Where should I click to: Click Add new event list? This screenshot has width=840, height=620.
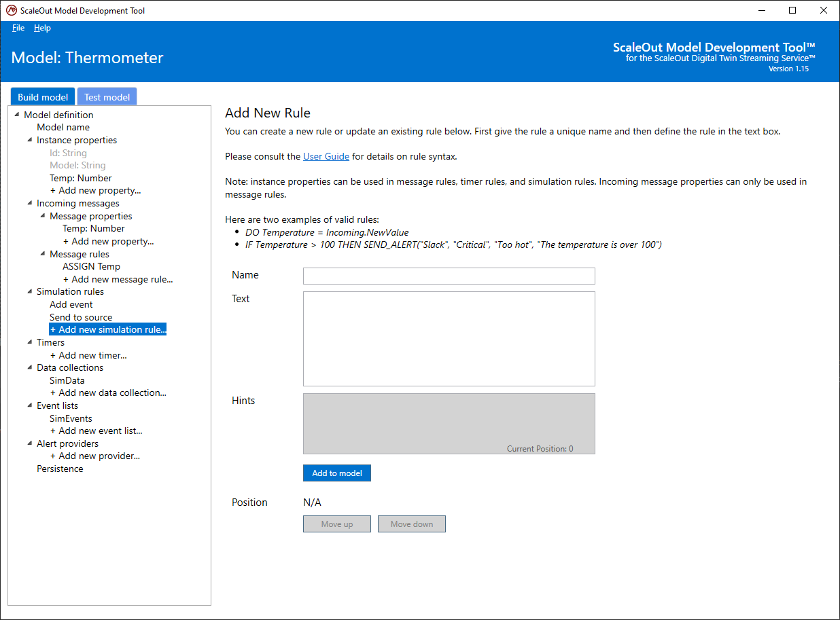tap(96, 431)
